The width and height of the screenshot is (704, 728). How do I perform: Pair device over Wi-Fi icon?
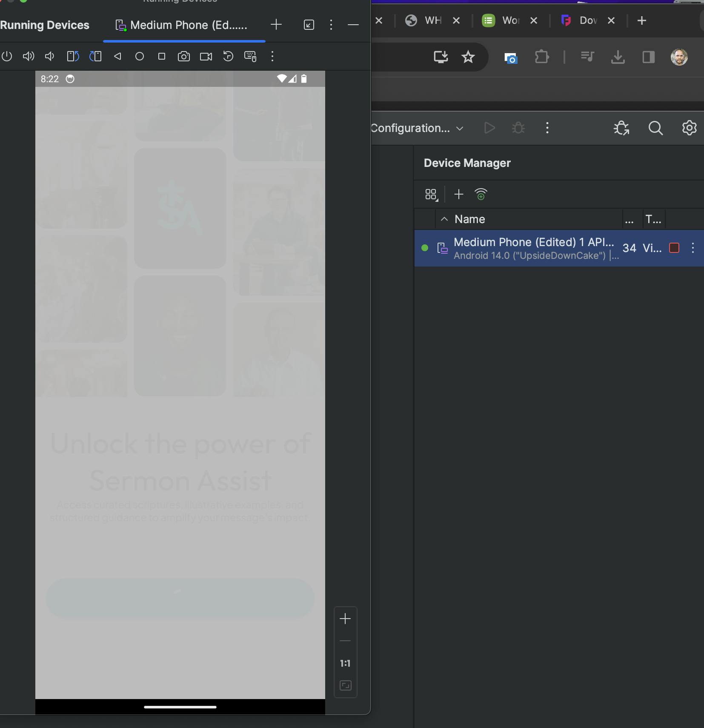tap(481, 195)
